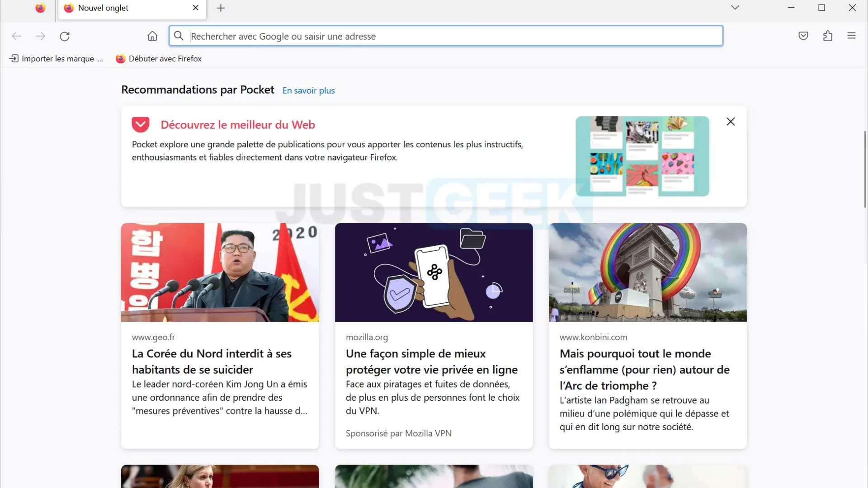The image size is (868, 488).
Task: Click the red Pocket logo in banner
Action: point(141,124)
